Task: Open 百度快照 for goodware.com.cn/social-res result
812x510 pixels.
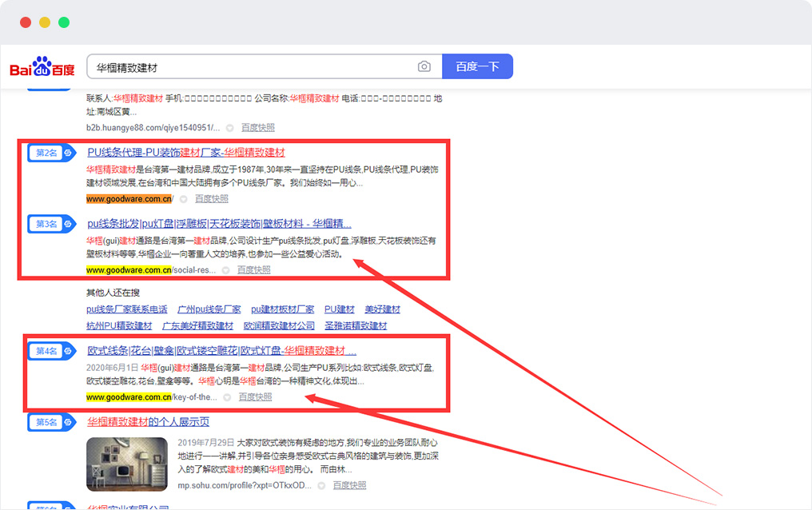Action: point(254,269)
